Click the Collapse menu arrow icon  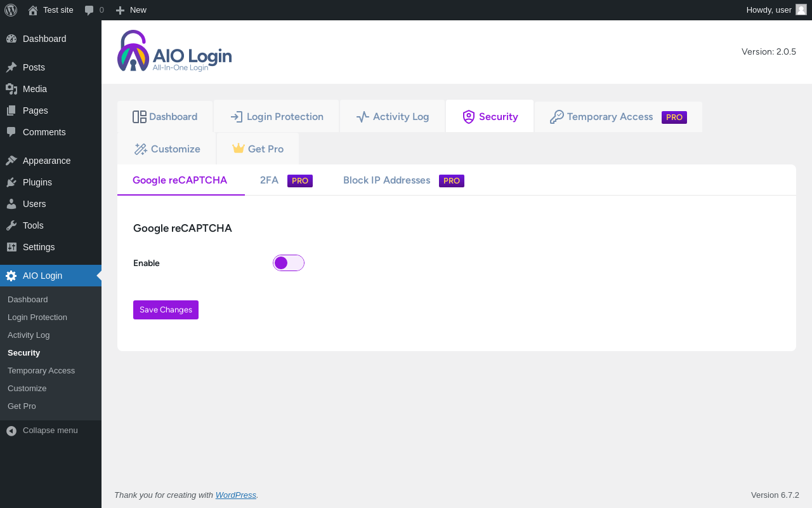coord(11,431)
